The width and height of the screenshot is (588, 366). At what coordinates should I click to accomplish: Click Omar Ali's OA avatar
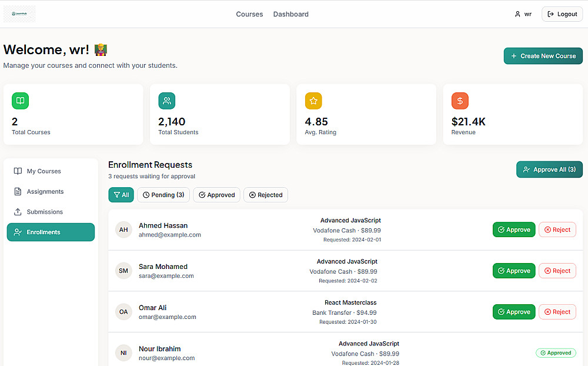point(123,312)
